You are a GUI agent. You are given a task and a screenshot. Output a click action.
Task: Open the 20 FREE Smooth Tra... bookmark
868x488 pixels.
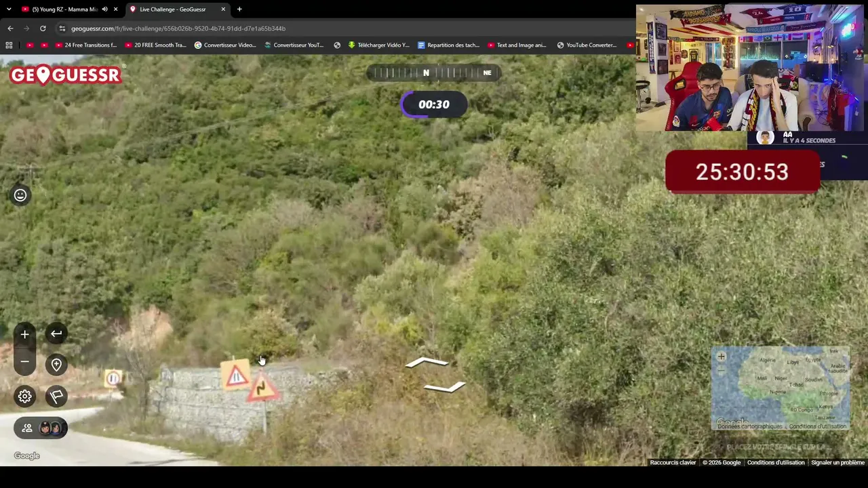[155, 45]
